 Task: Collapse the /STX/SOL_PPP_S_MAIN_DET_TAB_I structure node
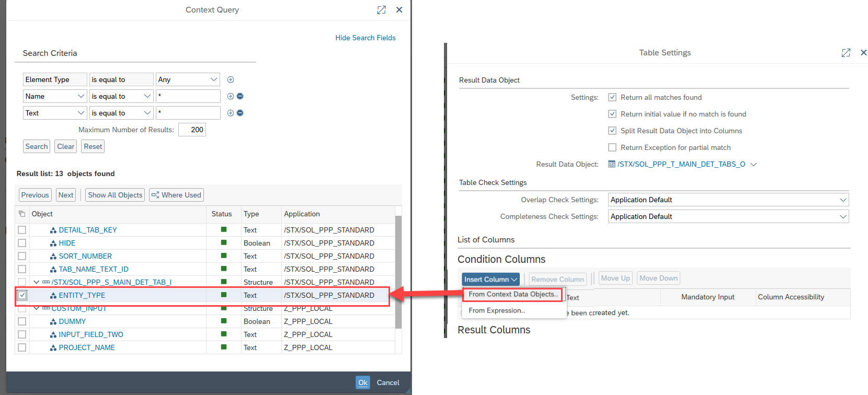click(36, 282)
